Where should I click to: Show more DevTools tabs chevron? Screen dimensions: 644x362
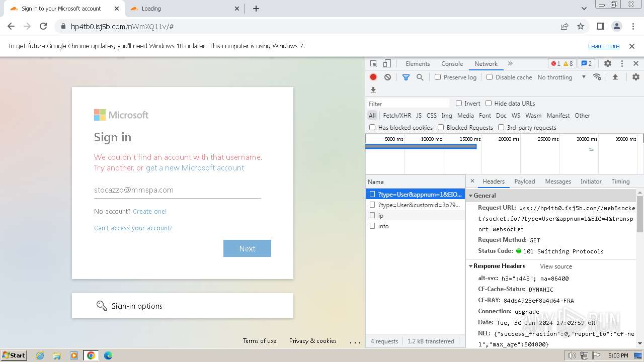pos(510,64)
